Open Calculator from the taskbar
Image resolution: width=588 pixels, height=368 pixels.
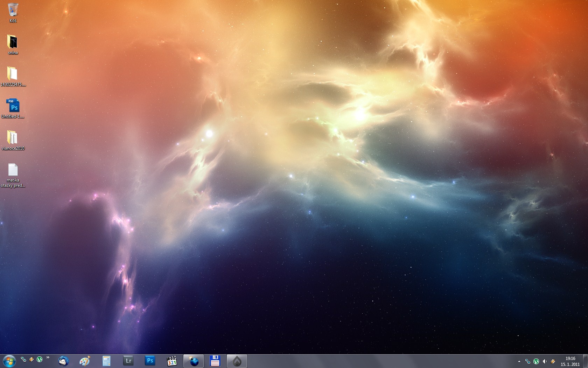point(106,361)
